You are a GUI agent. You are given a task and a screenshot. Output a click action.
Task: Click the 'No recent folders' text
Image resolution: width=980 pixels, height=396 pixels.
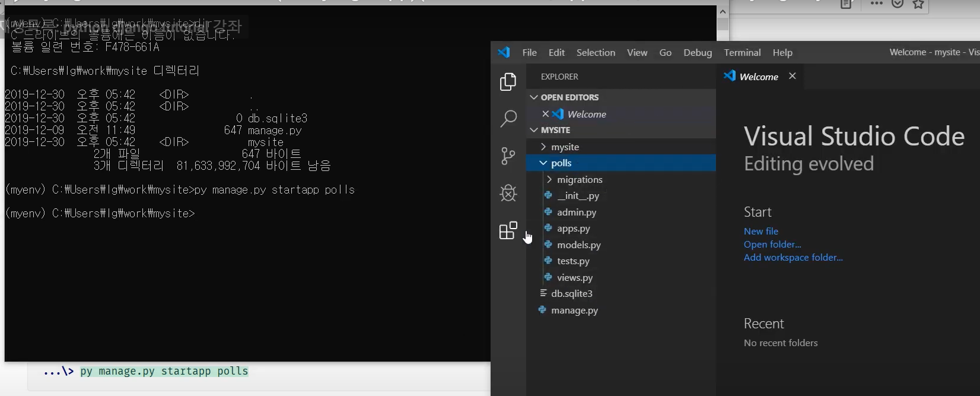(x=781, y=343)
